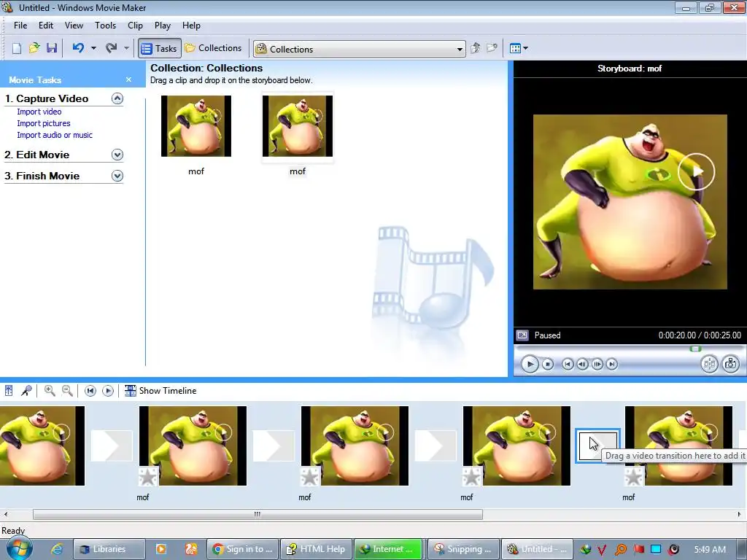The width and height of the screenshot is (747, 560).
Task: Jump forward in preview monitor
Action: tap(612, 365)
